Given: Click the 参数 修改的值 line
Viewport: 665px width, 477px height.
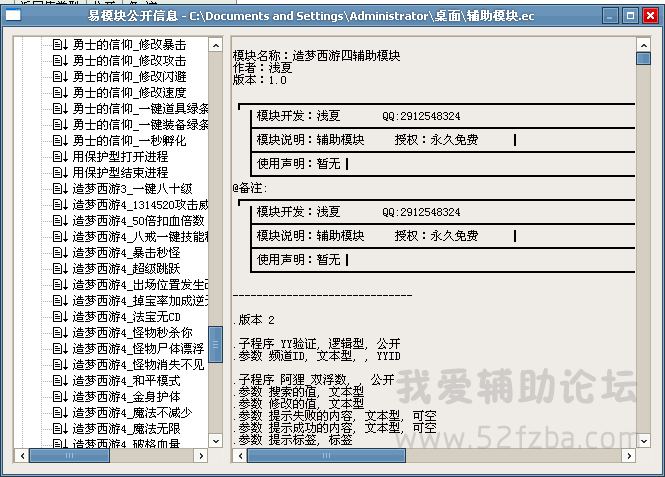Looking at the screenshot, I should [x=299, y=403].
